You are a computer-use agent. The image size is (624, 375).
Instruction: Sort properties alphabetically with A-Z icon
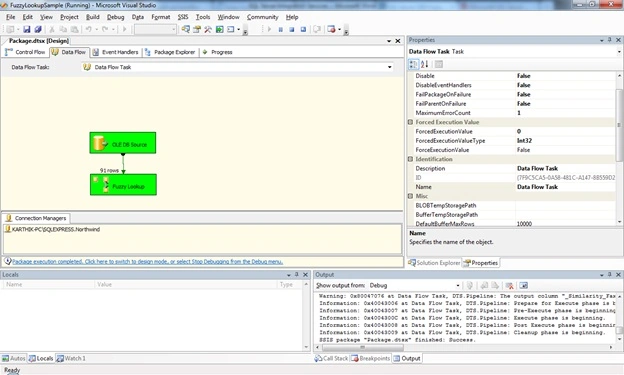tap(425, 64)
